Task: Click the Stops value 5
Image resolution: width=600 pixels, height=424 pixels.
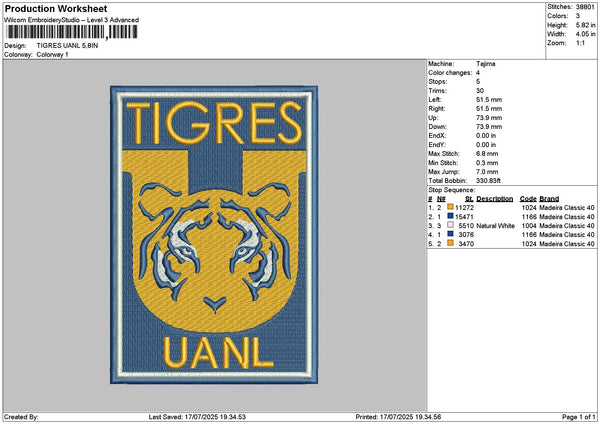Action: coord(478,82)
